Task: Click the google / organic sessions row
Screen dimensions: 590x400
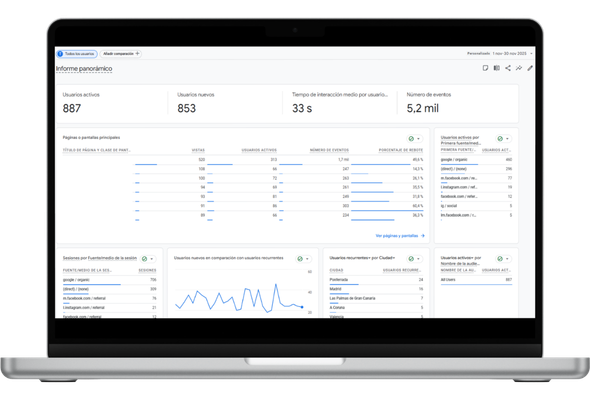Action: point(109,280)
